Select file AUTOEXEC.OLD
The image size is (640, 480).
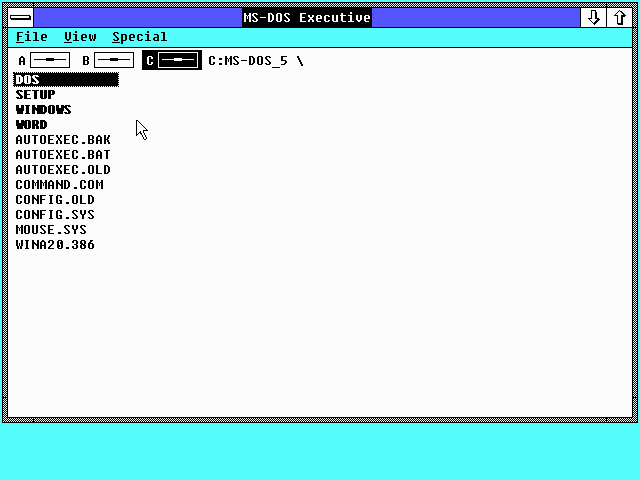point(63,170)
